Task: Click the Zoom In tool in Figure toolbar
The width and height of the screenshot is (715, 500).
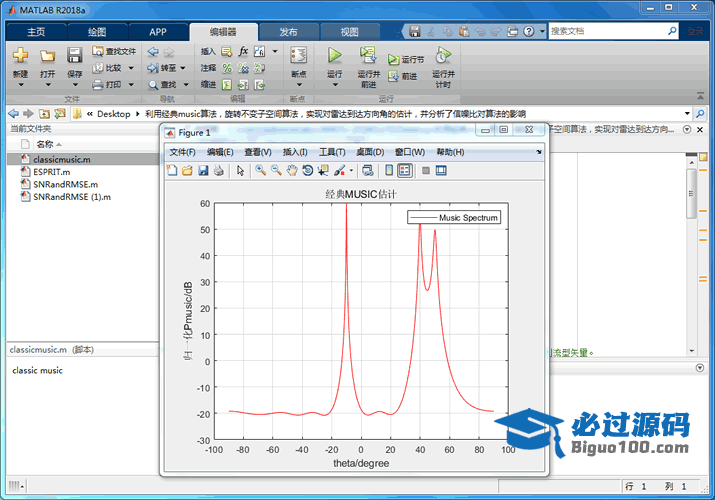Action: (260, 171)
